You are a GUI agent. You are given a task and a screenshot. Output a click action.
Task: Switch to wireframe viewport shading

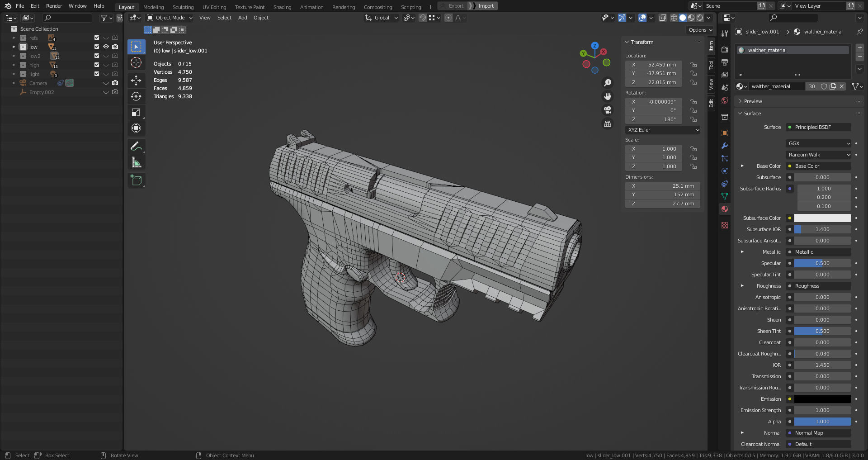click(x=674, y=18)
